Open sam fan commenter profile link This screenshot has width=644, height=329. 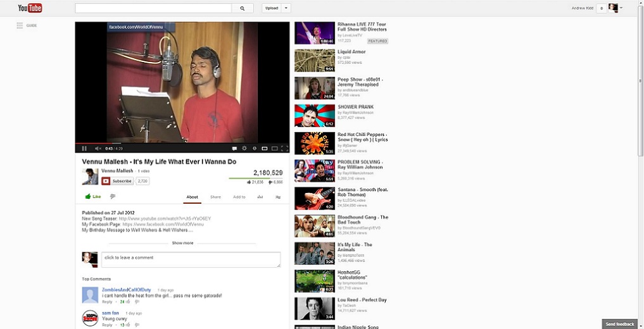click(x=110, y=313)
